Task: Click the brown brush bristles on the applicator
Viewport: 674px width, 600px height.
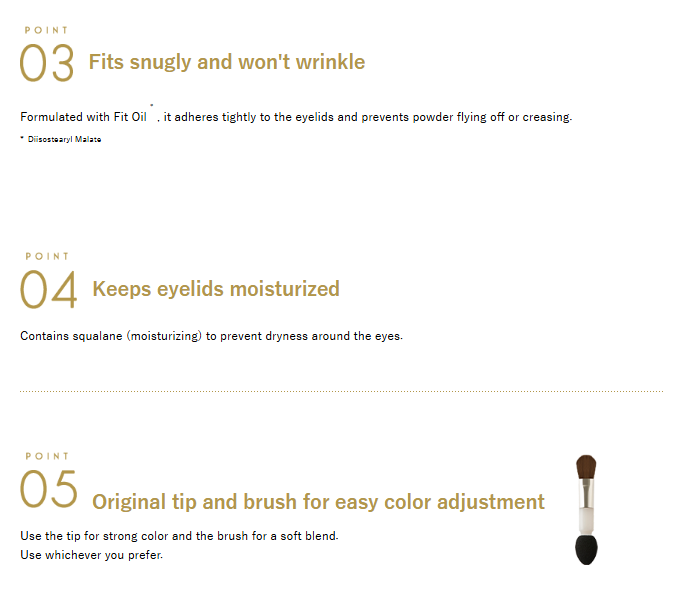Action: click(586, 467)
